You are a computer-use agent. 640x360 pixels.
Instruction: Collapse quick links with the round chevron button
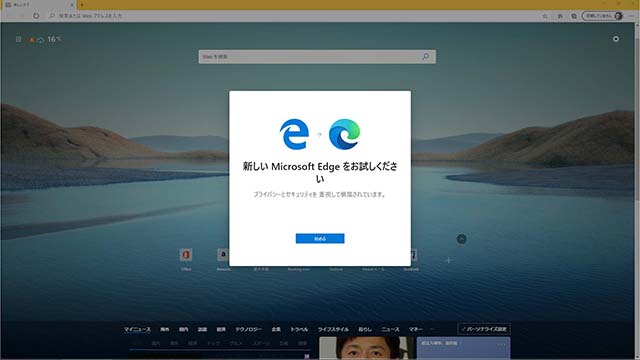[462, 239]
